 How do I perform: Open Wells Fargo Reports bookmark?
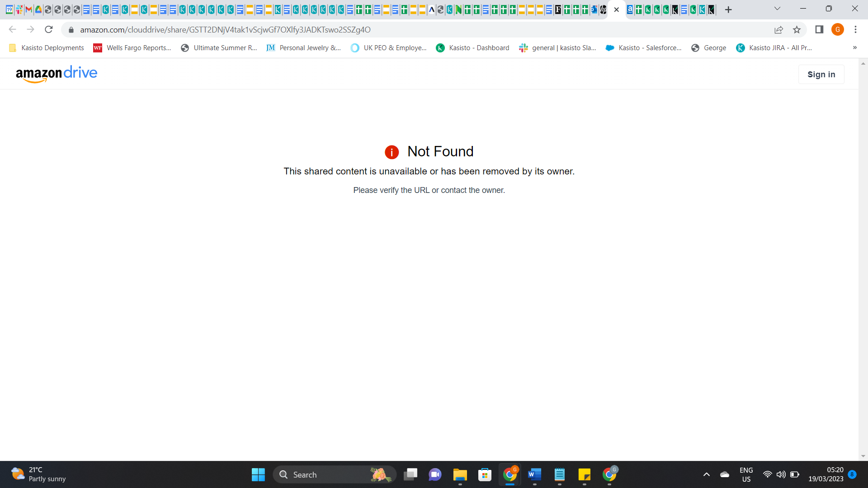[x=132, y=48]
